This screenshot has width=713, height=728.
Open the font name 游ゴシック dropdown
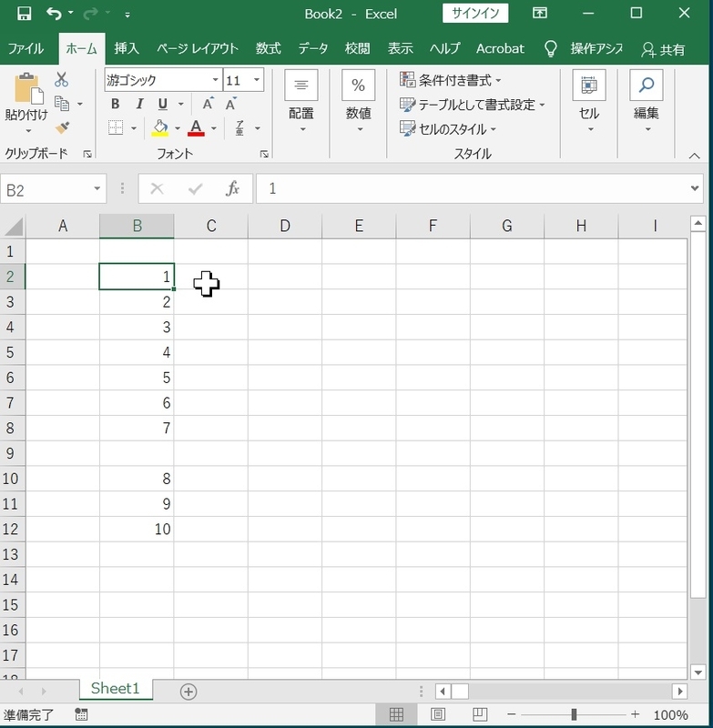click(x=215, y=79)
